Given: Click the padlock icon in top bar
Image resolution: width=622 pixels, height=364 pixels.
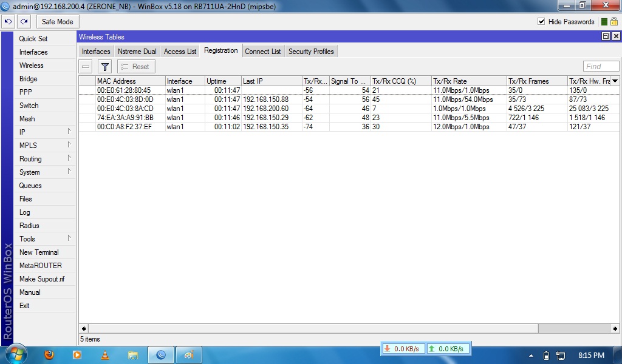Looking at the screenshot, I should 613,22.
